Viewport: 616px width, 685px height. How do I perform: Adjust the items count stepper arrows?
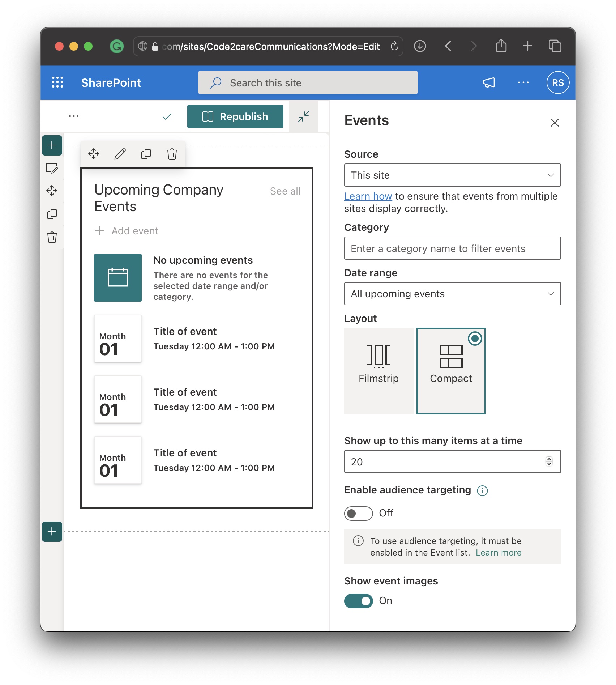coord(549,461)
